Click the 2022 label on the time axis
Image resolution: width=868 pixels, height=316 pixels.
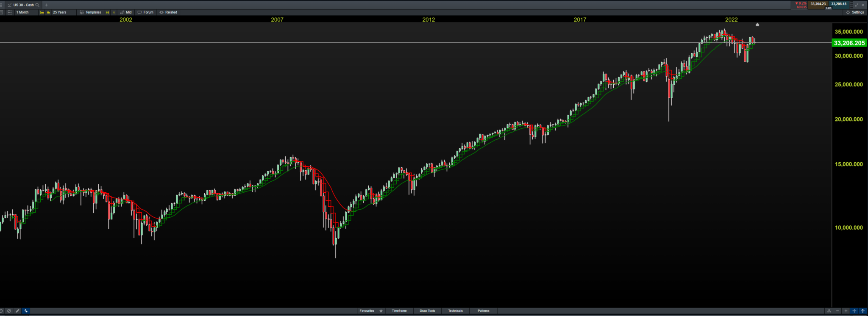pos(731,19)
